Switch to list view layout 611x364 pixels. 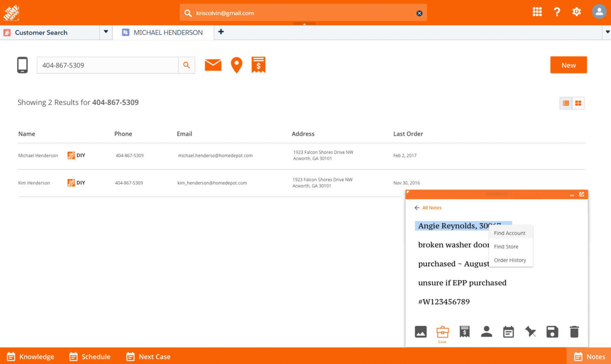point(566,103)
